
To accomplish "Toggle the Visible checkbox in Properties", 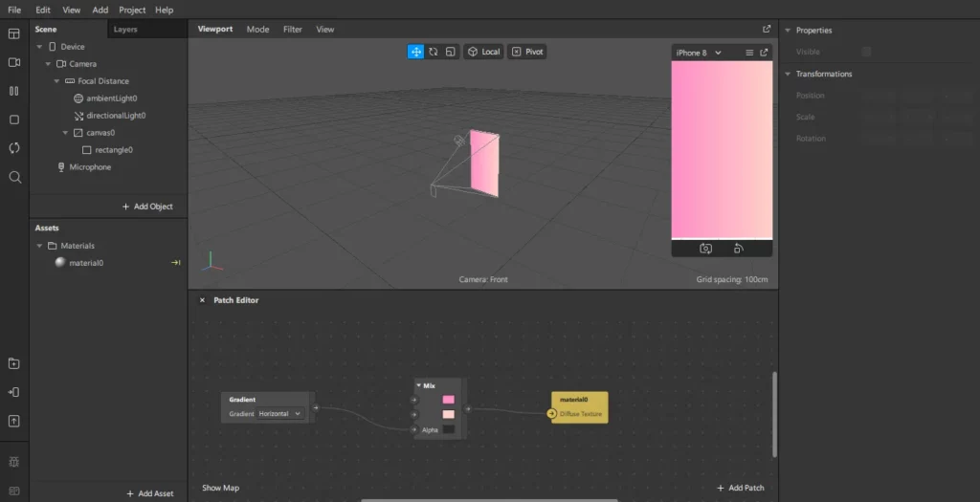I will [866, 52].
